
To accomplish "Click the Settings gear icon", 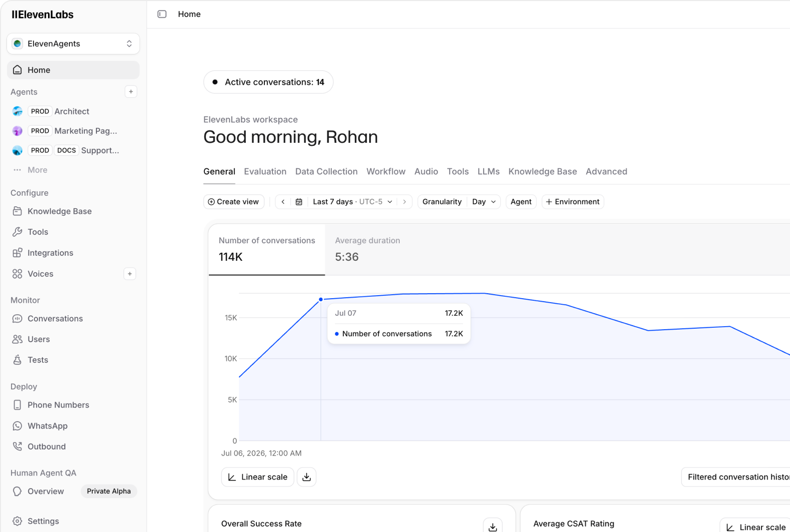I will [x=17, y=521].
